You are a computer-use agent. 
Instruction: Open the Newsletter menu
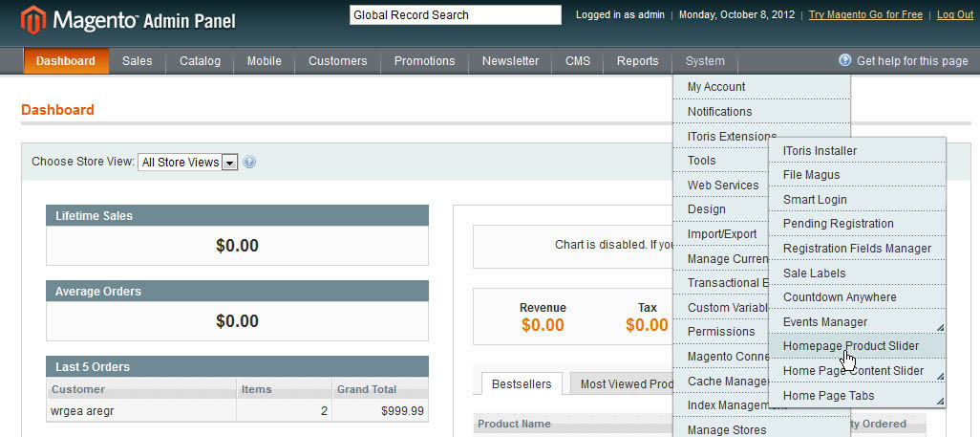pos(510,61)
